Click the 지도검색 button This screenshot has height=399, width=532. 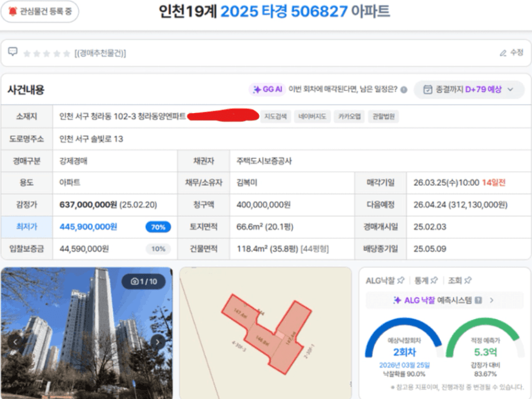[276, 117]
